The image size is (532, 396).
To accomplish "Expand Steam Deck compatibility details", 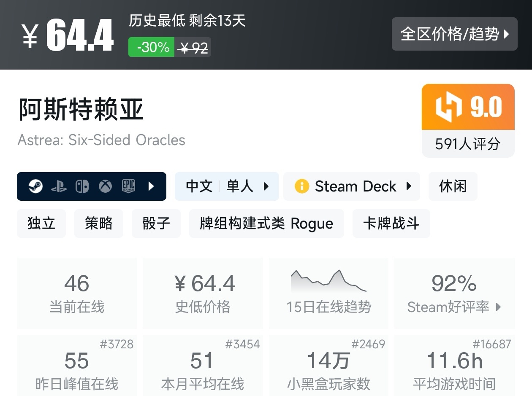I will point(409,186).
